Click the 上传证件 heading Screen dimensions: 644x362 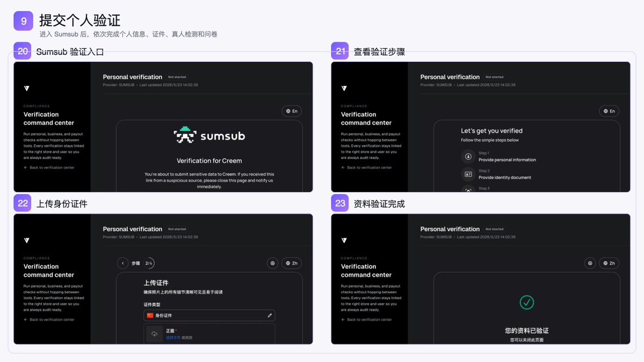tap(156, 283)
